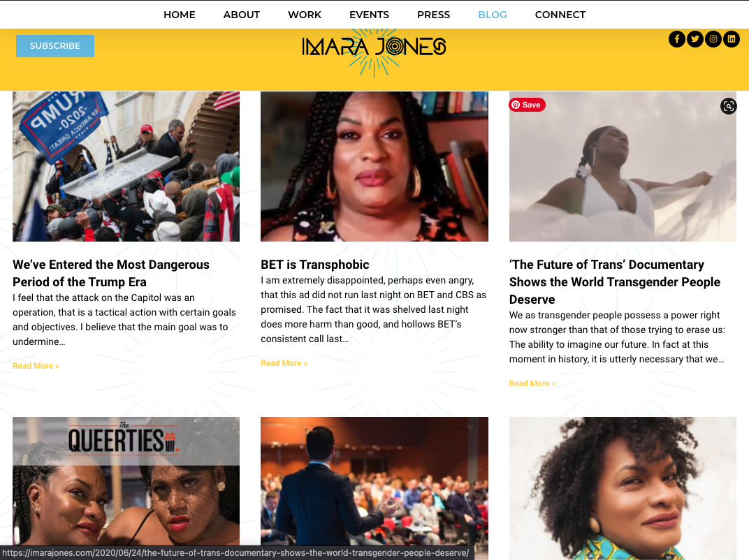749x560 pixels.
Task: Click Read More under BET is Transphobic
Action: point(284,363)
